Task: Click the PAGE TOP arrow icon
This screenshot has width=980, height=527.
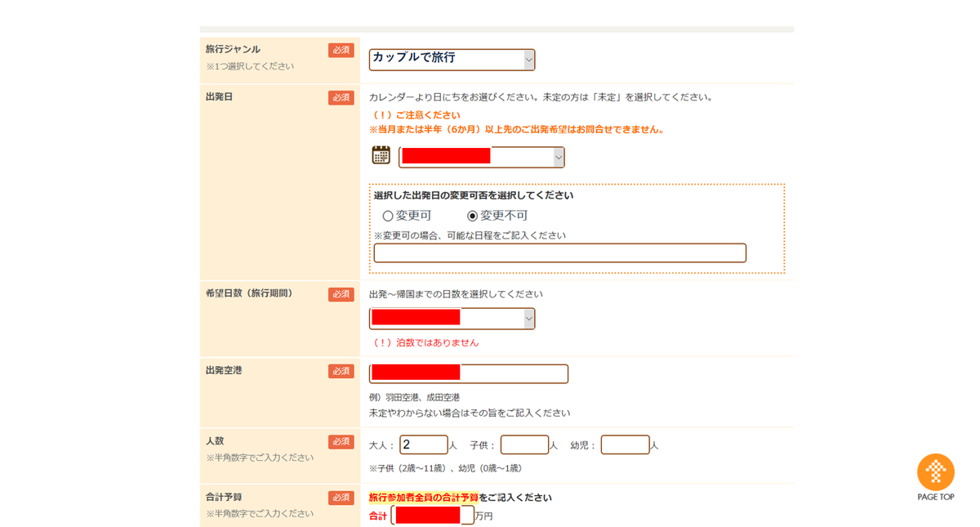Action: coord(936,472)
